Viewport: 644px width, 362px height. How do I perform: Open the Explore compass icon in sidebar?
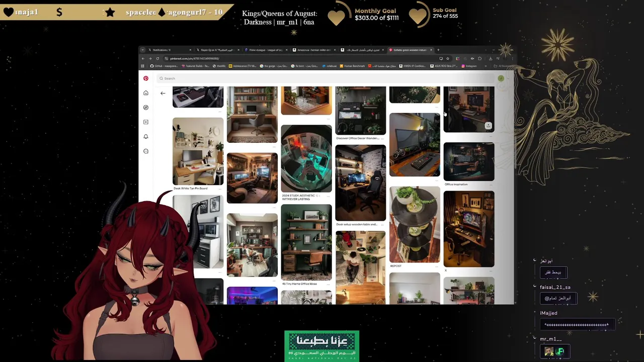coord(146,108)
